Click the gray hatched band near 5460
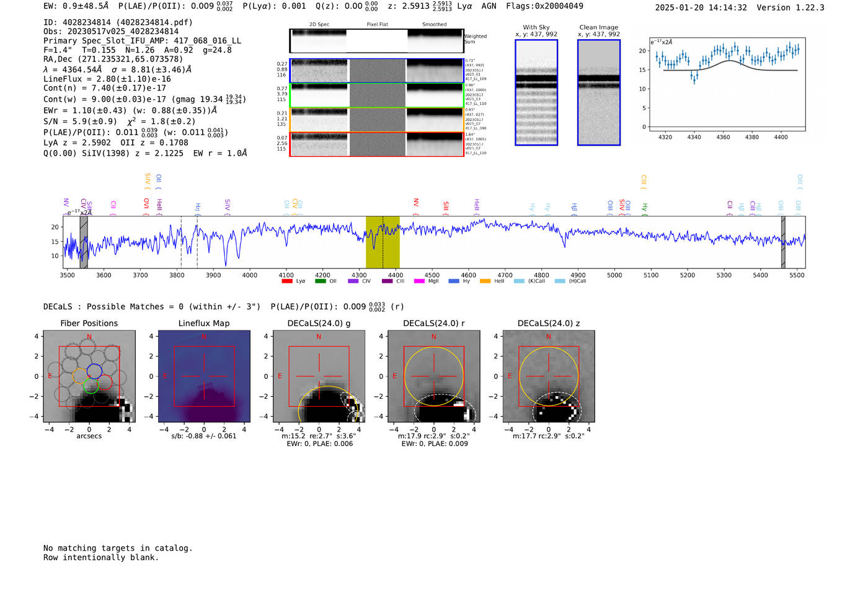This screenshot has height=591, width=868. [783, 242]
